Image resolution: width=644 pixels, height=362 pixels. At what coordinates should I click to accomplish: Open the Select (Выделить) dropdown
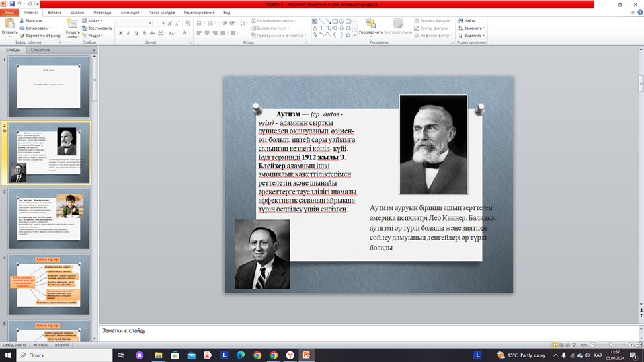click(473, 36)
